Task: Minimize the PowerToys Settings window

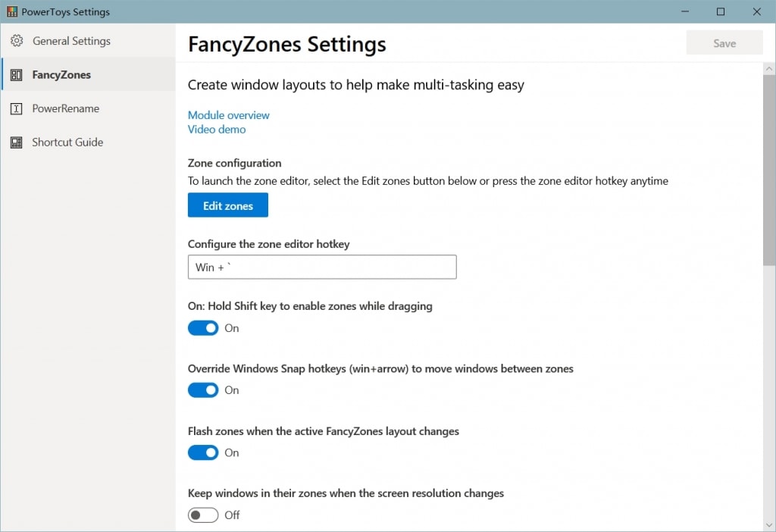Action: coord(685,11)
